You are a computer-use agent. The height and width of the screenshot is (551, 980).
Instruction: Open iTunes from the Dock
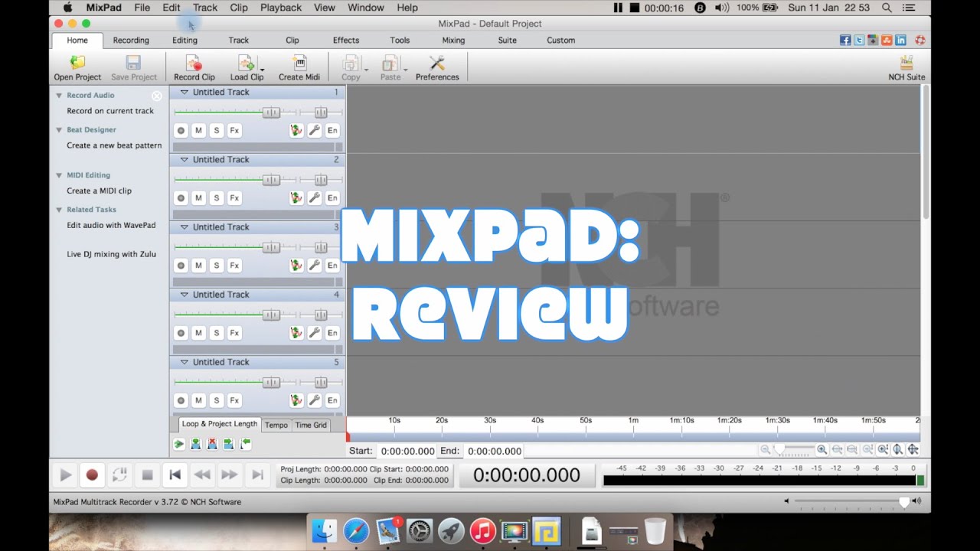(482, 531)
